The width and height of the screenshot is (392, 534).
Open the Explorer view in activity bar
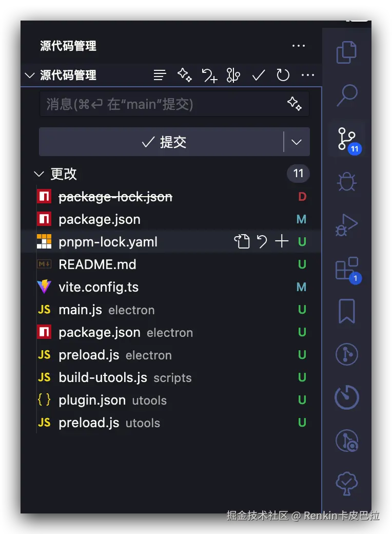346,52
